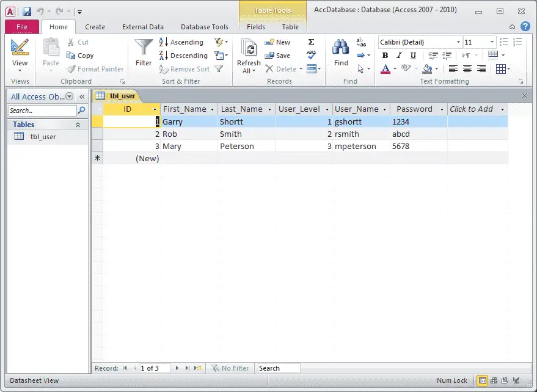The width and height of the screenshot is (537, 392).
Task: Open font color picker dropdown
Action: (x=395, y=69)
